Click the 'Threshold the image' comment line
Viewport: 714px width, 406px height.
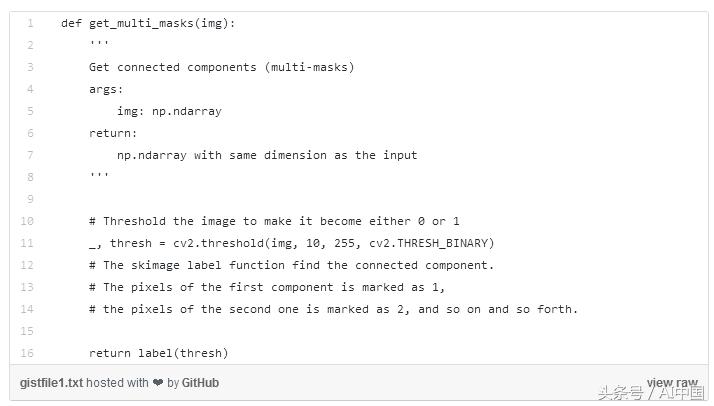click(274, 221)
